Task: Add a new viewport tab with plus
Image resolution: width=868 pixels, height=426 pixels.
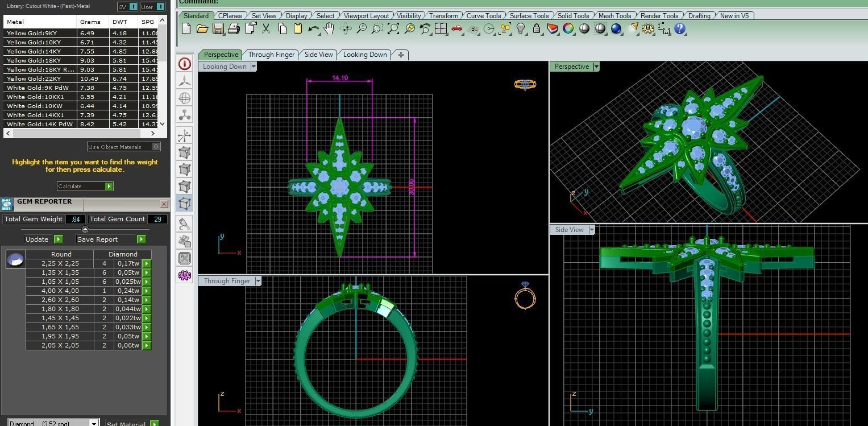Action: coord(401,55)
